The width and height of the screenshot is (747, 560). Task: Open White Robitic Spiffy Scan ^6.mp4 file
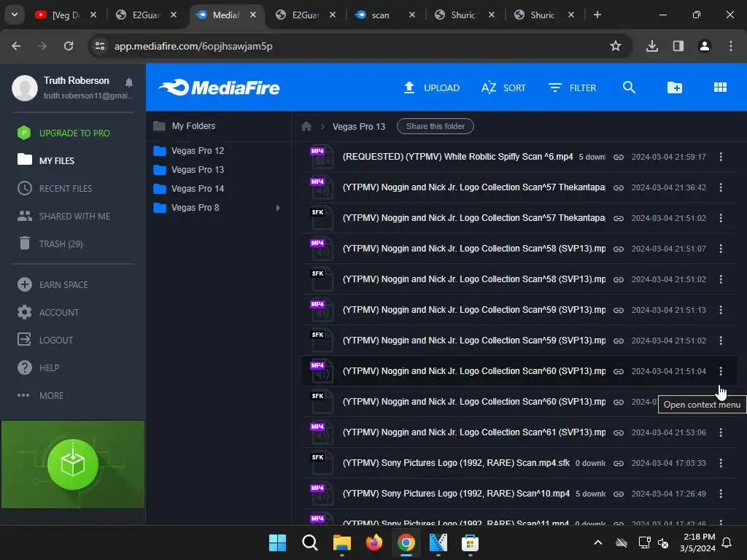point(457,157)
